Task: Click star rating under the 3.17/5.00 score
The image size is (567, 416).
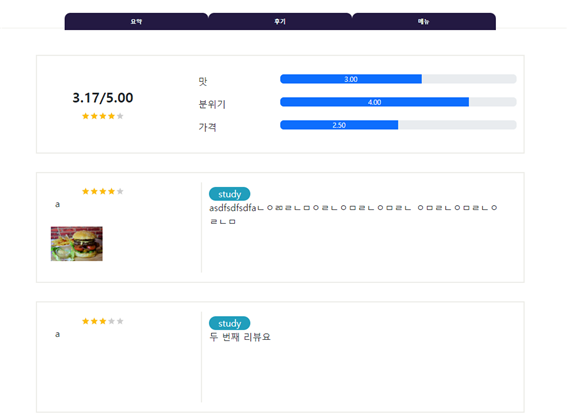Action: tap(103, 116)
